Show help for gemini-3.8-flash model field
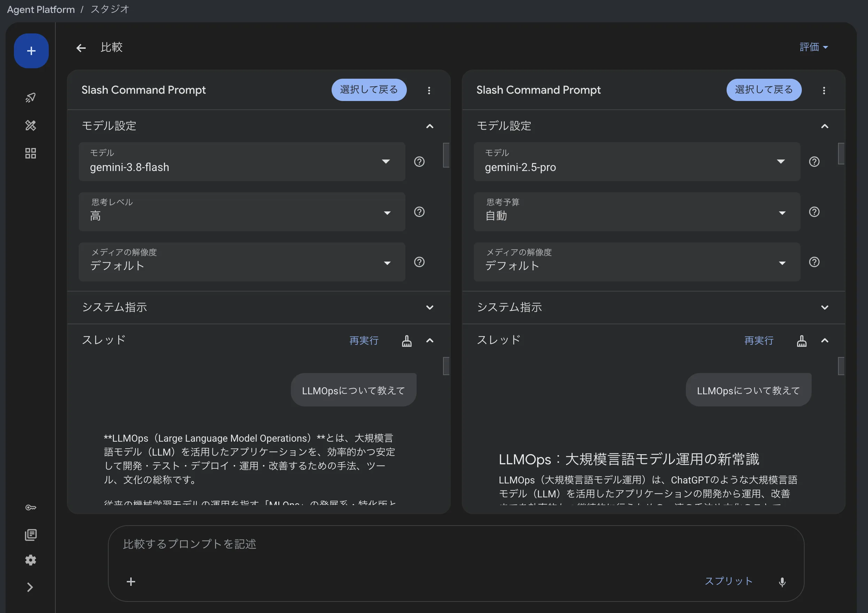Viewport: 868px width, 613px height. [x=419, y=162]
